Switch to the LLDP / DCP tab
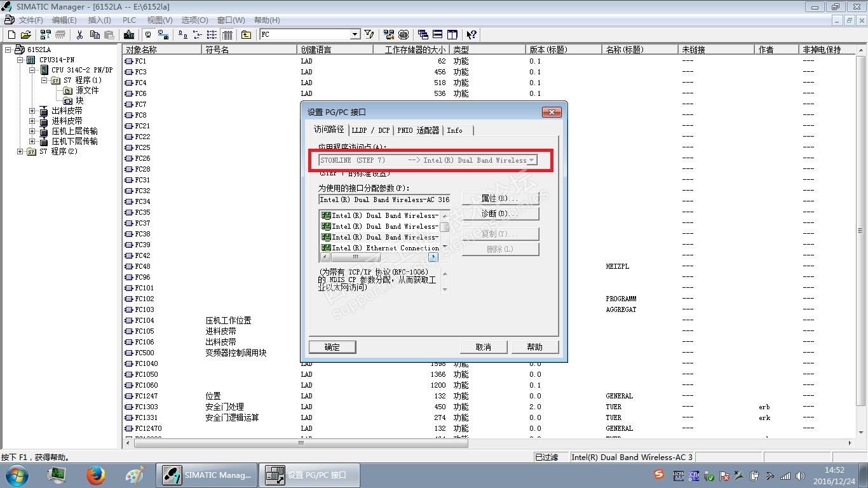Screen dimensions: 868x488 click(370, 130)
